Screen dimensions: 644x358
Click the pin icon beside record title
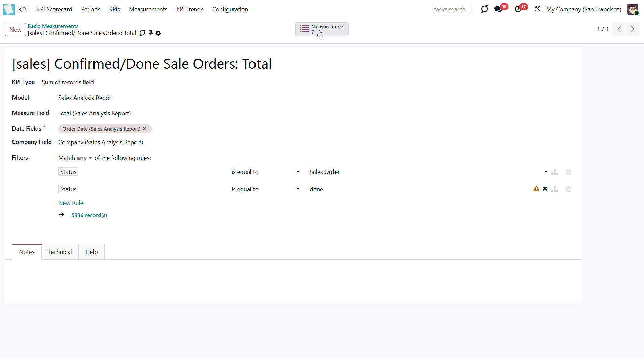click(151, 33)
